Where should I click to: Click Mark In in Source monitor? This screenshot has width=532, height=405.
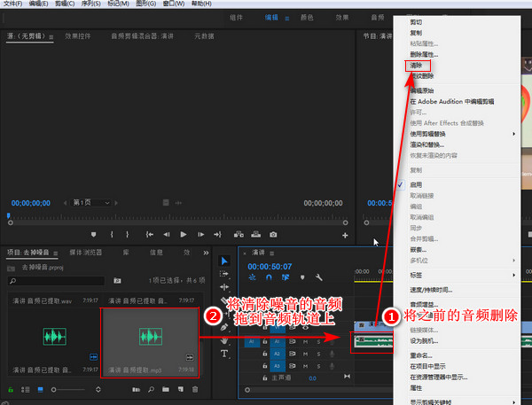coord(112,234)
